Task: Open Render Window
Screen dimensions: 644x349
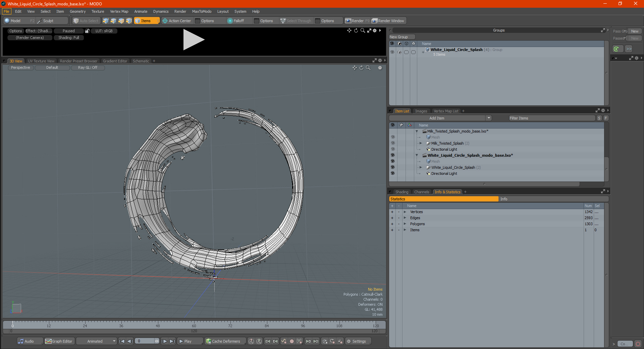Action: (x=388, y=21)
